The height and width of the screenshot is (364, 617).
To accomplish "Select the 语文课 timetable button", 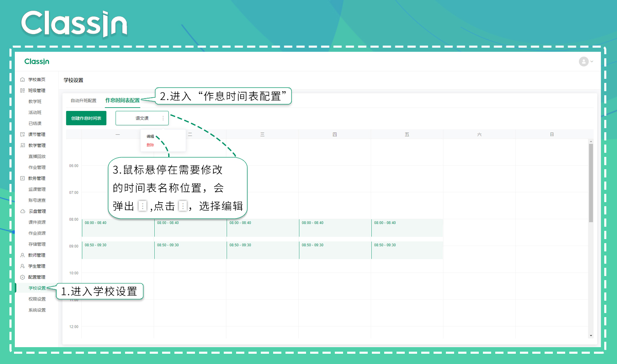I will [142, 118].
